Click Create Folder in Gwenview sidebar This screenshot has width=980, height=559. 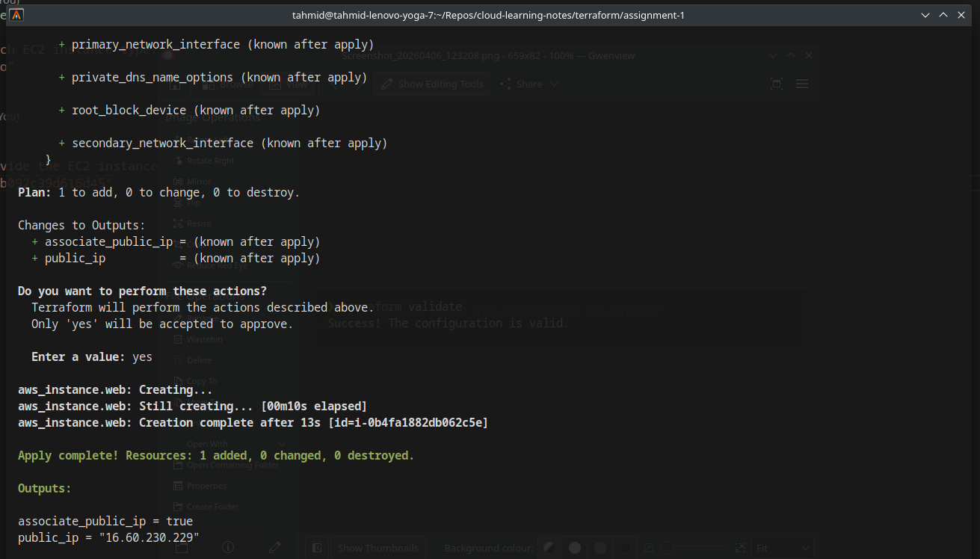206,507
